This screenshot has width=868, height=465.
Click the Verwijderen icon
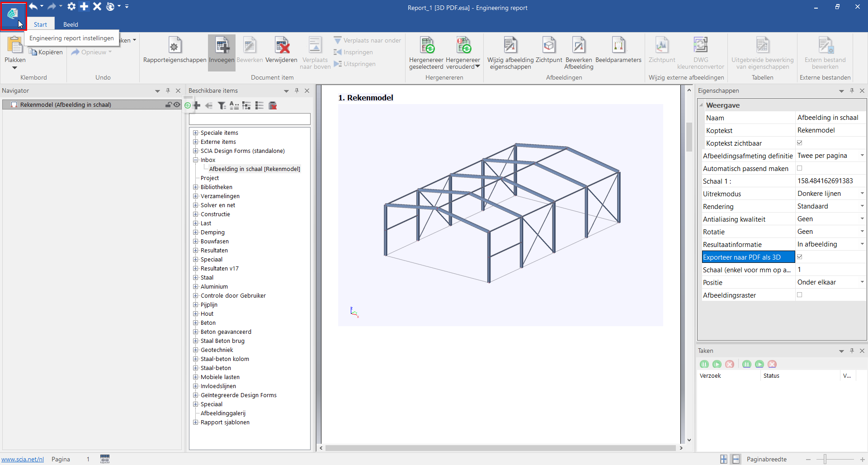281,46
